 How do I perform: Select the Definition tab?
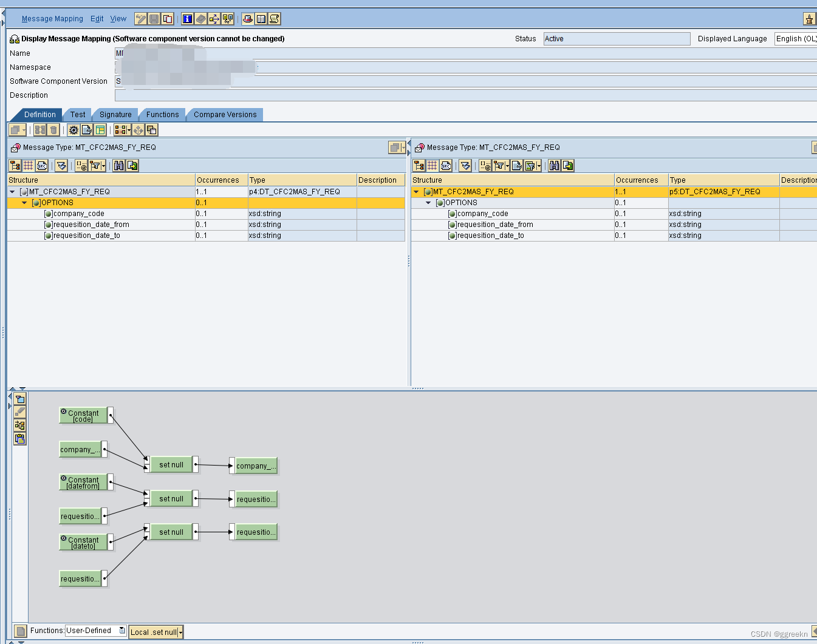pyautogui.click(x=40, y=115)
